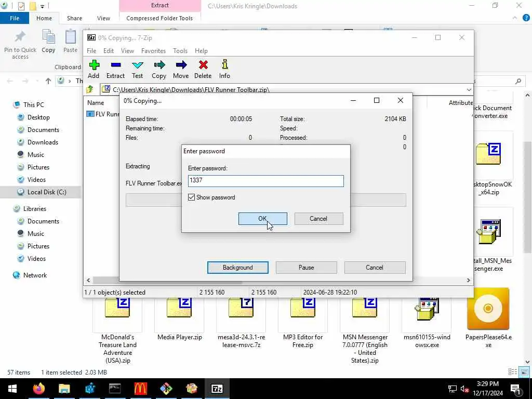This screenshot has height=399, width=532.
Task: Select the Compressed Folder Tools tab
Action: pyautogui.click(x=159, y=18)
